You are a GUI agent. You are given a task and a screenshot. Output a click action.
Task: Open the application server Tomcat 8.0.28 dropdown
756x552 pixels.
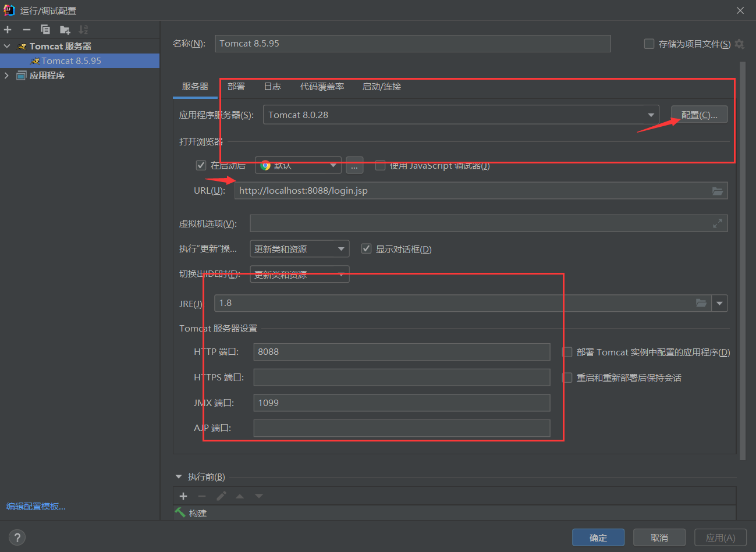click(461, 115)
